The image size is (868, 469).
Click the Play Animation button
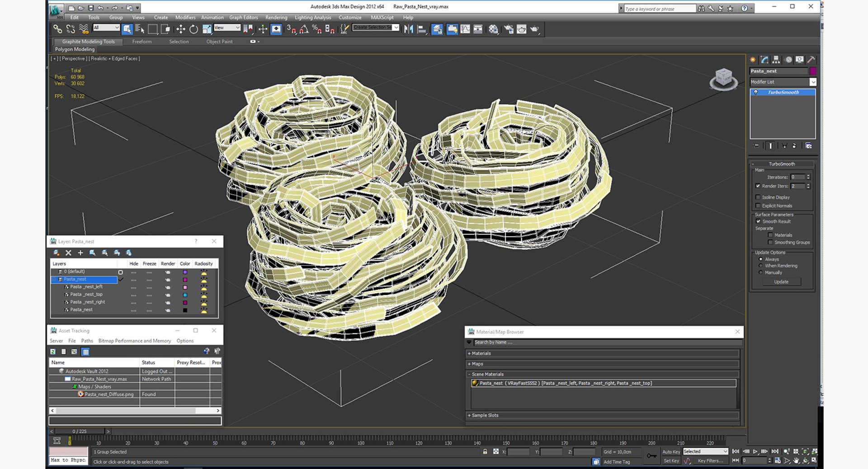755,451
